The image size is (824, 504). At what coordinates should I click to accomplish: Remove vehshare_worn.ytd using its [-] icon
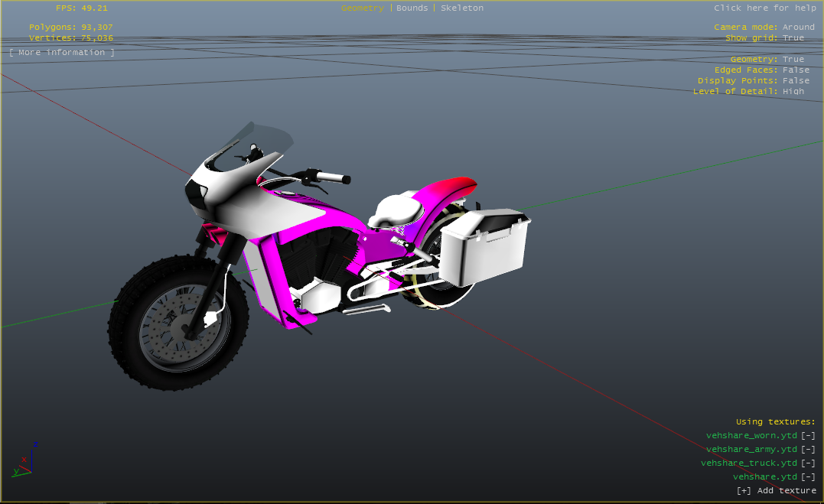pyautogui.click(x=808, y=435)
